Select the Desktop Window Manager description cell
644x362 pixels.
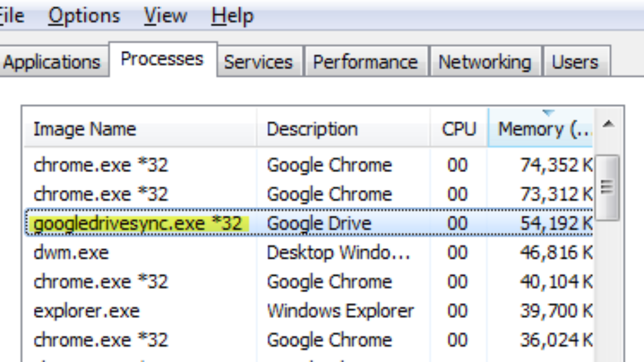[x=338, y=253]
